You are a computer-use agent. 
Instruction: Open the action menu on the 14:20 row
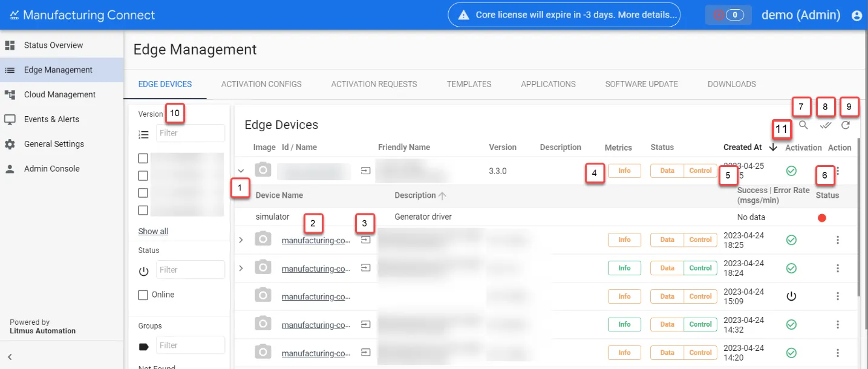pyautogui.click(x=838, y=353)
